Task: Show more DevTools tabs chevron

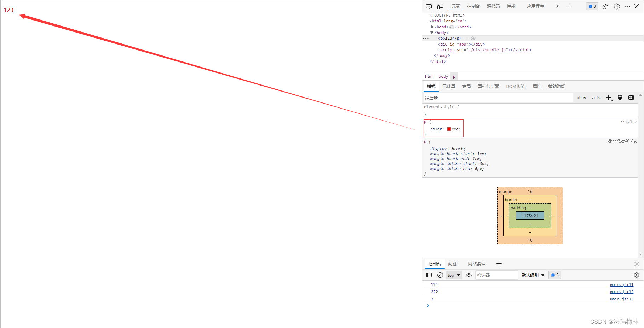Action: [558, 6]
